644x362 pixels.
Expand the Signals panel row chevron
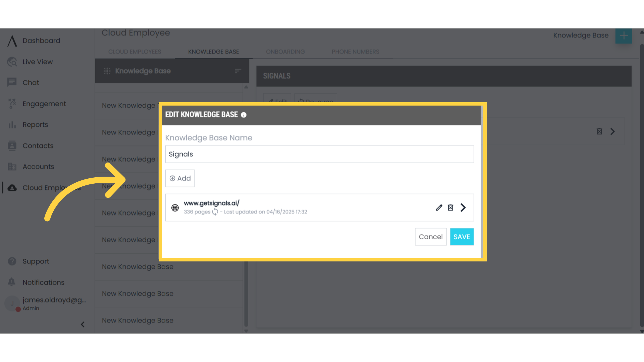(x=612, y=131)
